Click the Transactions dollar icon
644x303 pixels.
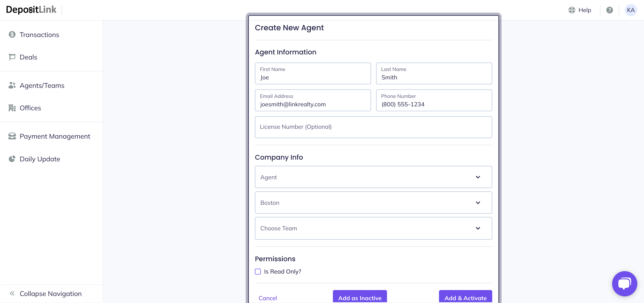click(x=12, y=35)
